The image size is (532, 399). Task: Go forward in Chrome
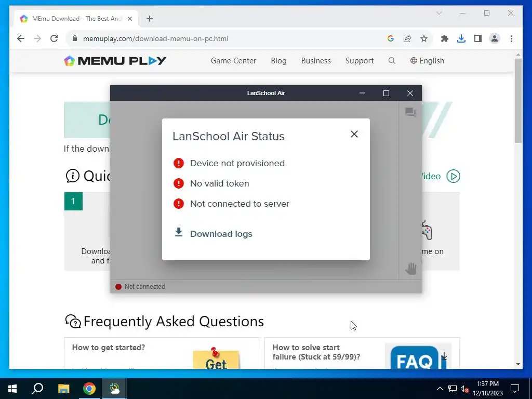click(x=37, y=38)
